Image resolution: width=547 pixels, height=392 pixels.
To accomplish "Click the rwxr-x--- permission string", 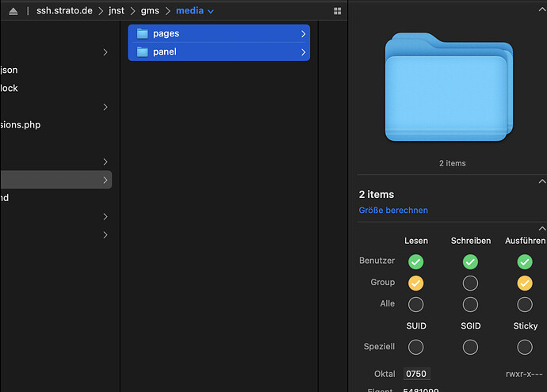I will (524, 374).
